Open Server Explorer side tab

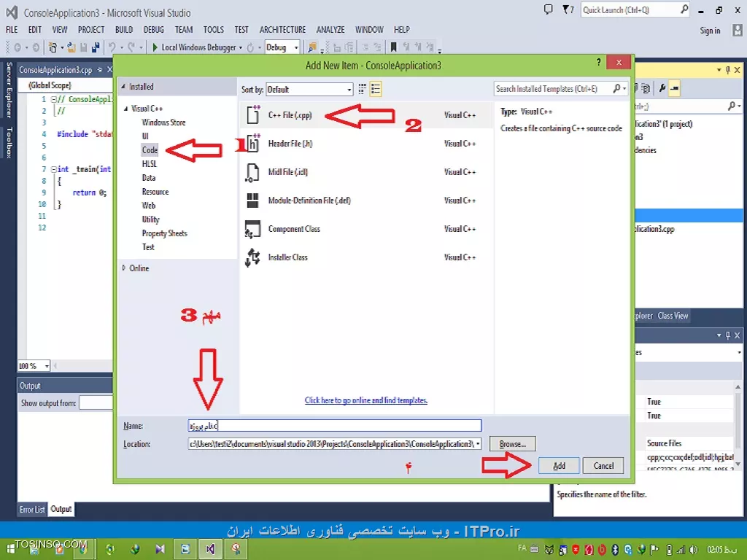8,90
